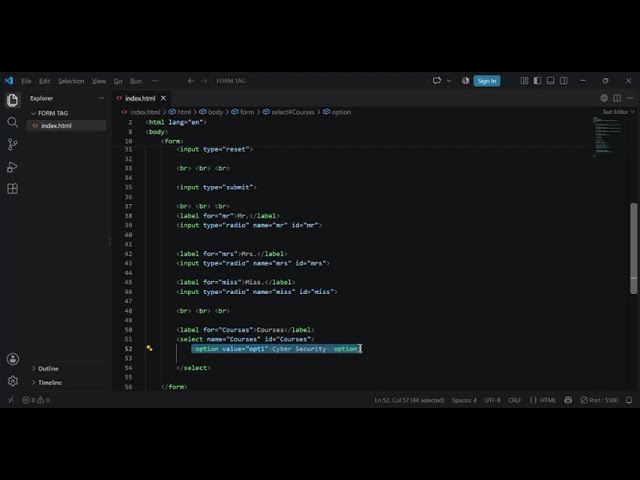This screenshot has width=640, height=480.
Task: Open the Accounts icon in the activity bar
Action: [x=13, y=359]
